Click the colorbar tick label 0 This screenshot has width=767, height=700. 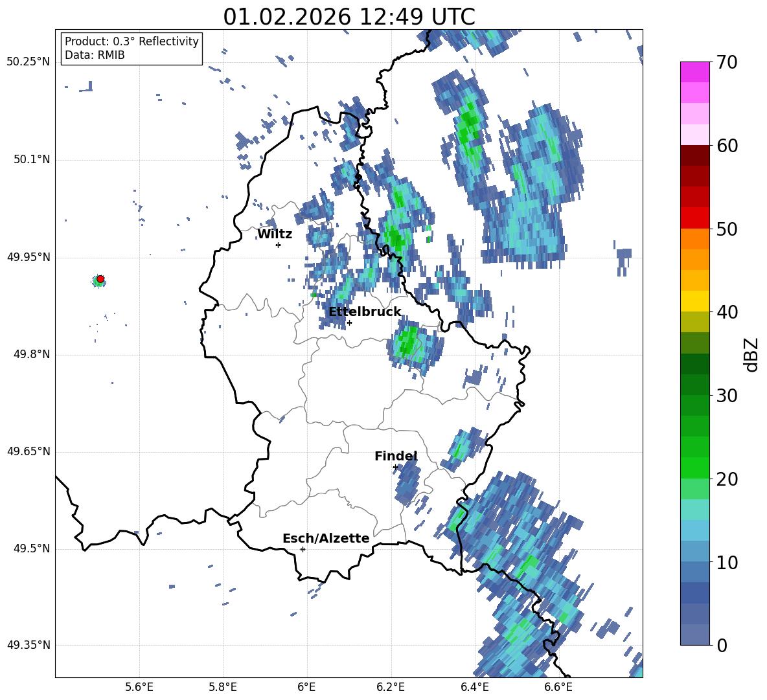coord(722,645)
